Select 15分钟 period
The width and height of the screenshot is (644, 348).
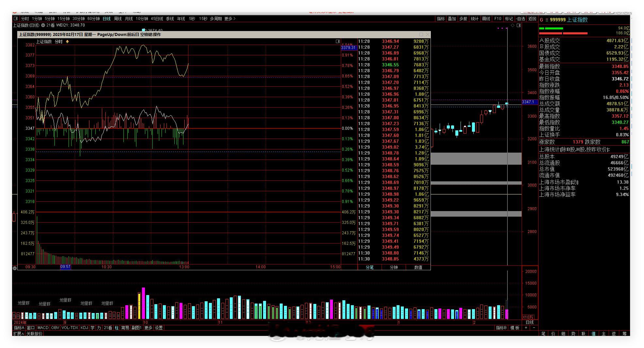(x=64, y=19)
